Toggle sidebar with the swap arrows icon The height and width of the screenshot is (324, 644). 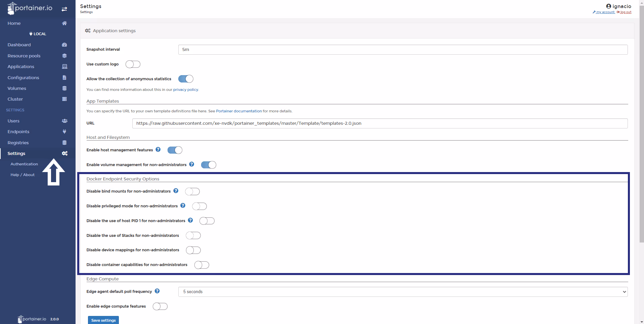(x=64, y=9)
